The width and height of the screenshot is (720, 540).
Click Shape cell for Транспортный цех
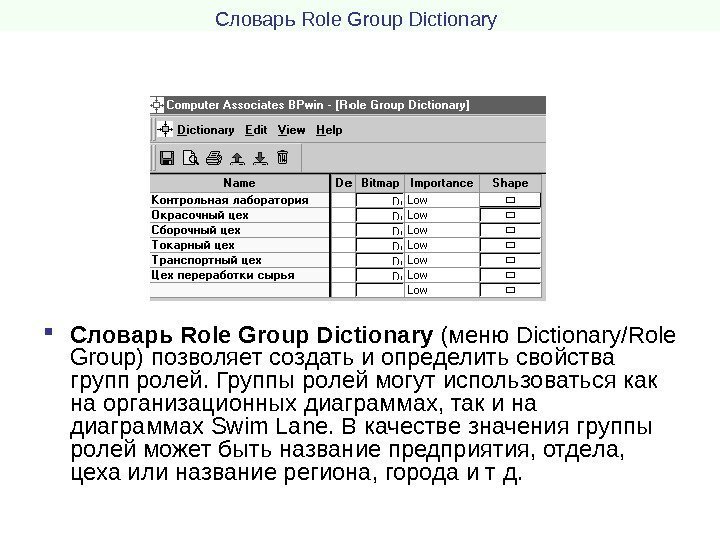510,260
